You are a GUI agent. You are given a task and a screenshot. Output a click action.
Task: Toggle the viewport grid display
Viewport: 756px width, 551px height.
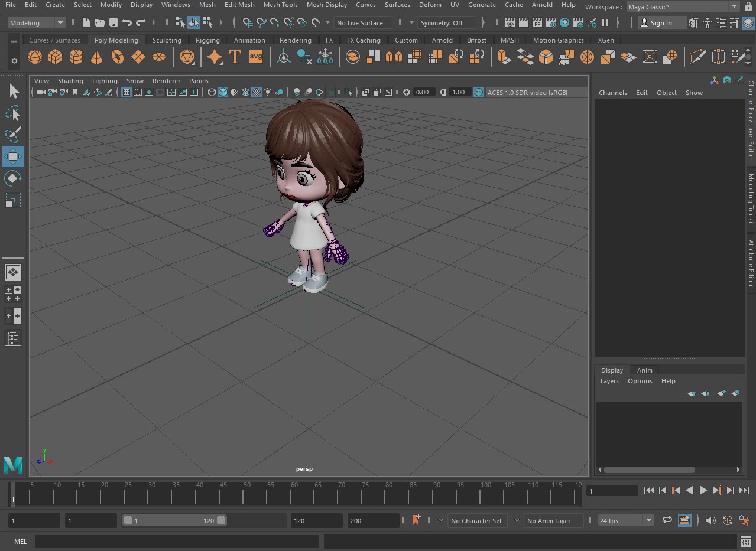click(126, 92)
